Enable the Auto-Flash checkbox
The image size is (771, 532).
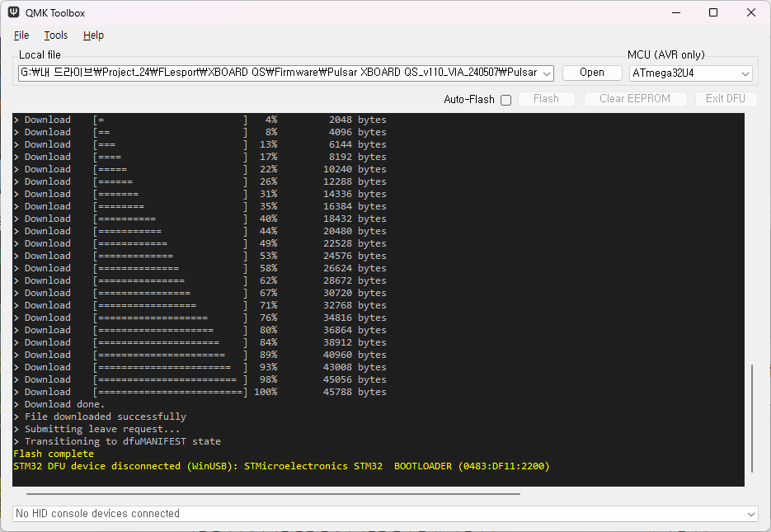tap(505, 100)
